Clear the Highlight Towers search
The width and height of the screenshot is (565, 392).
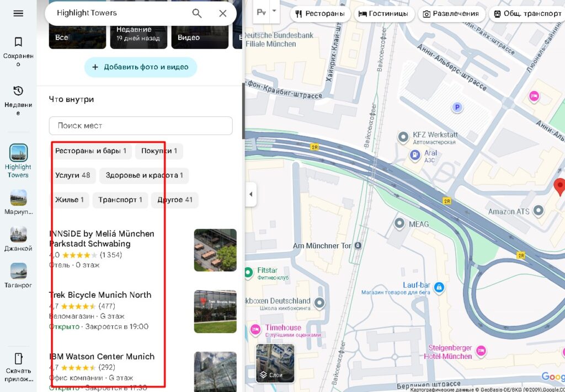pos(223,13)
